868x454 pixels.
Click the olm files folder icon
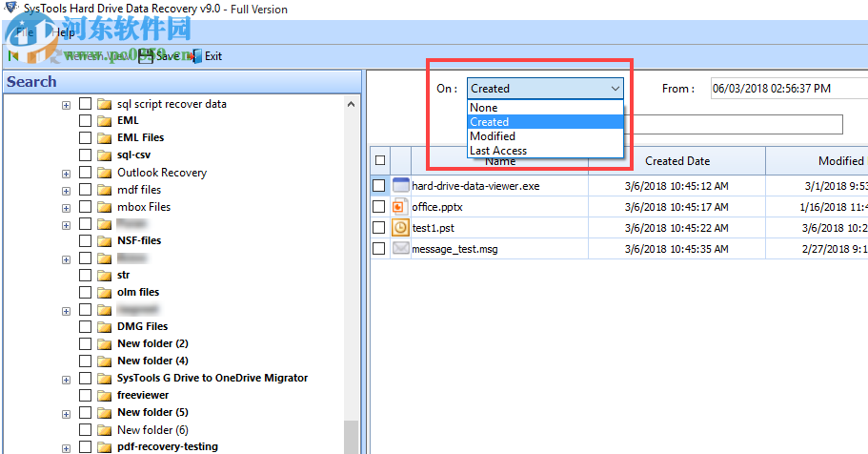pyautogui.click(x=104, y=293)
